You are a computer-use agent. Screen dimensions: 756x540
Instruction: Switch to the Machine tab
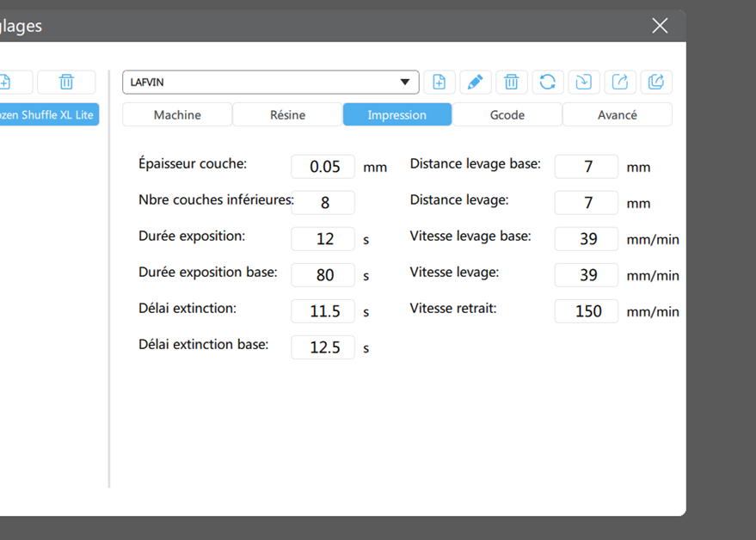pyautogui.click(x=177, y=114)
